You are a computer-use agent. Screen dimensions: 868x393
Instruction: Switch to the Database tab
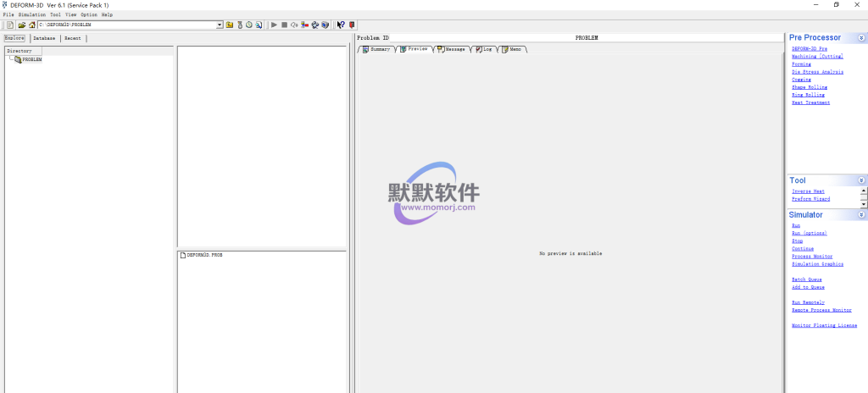(44, 38)
